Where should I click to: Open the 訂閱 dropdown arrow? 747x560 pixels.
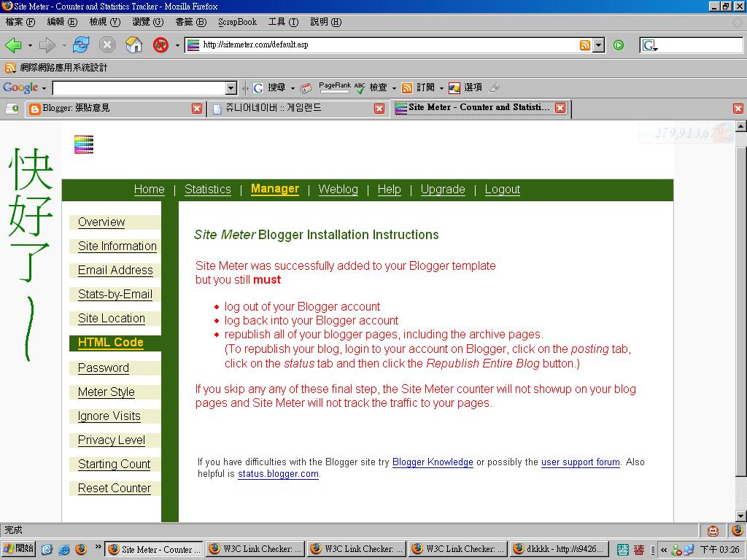click(x=441, y=88)
